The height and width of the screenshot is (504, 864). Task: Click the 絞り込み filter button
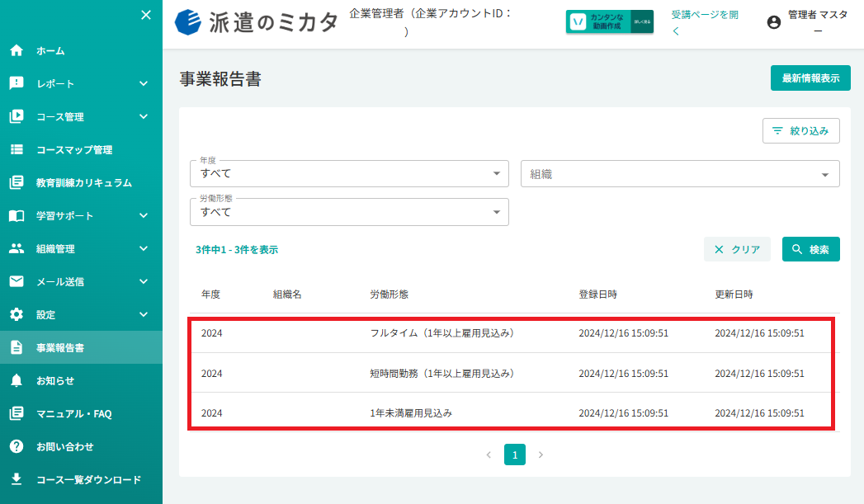(x=801, y=131)
